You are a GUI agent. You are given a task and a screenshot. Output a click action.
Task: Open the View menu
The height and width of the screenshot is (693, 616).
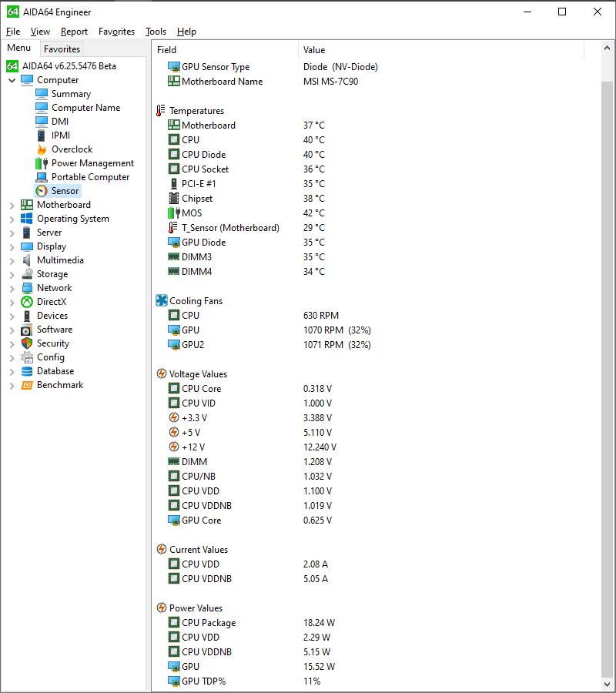[40, 32]
